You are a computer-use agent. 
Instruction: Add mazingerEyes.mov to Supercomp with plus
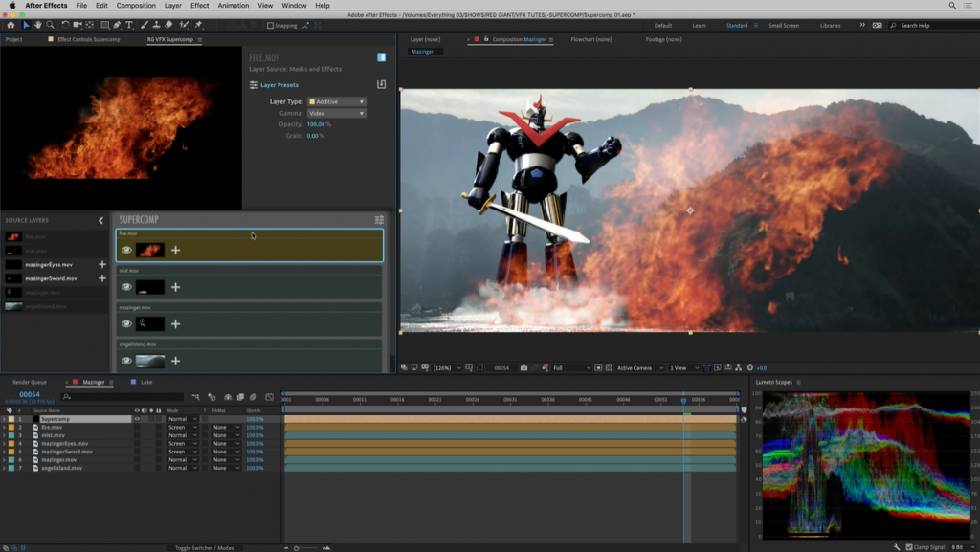101,264
